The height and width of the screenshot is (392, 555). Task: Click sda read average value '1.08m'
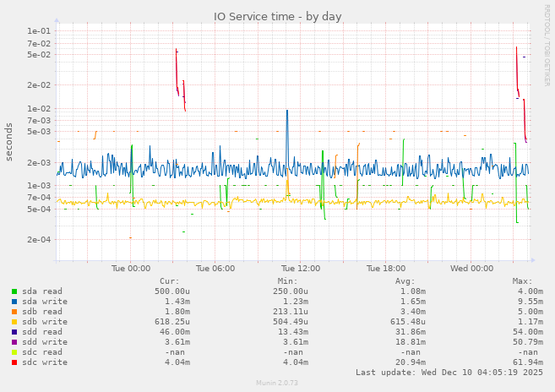click(413, 291)
